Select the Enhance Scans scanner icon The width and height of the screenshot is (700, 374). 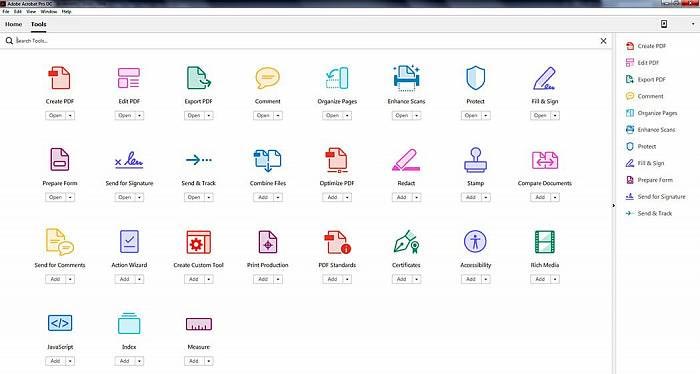(x=406, y=78)
